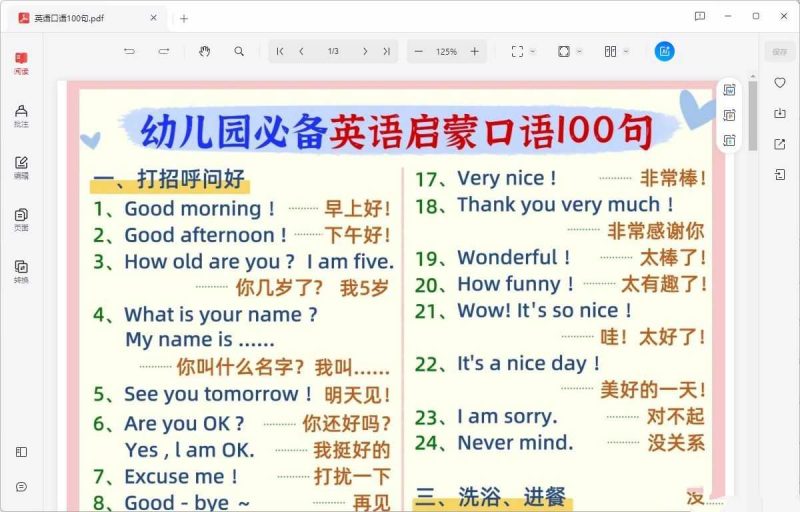This screenshot has height=512, width=800.
Task: Click the text "What is your name ?"
Action: 221,315
